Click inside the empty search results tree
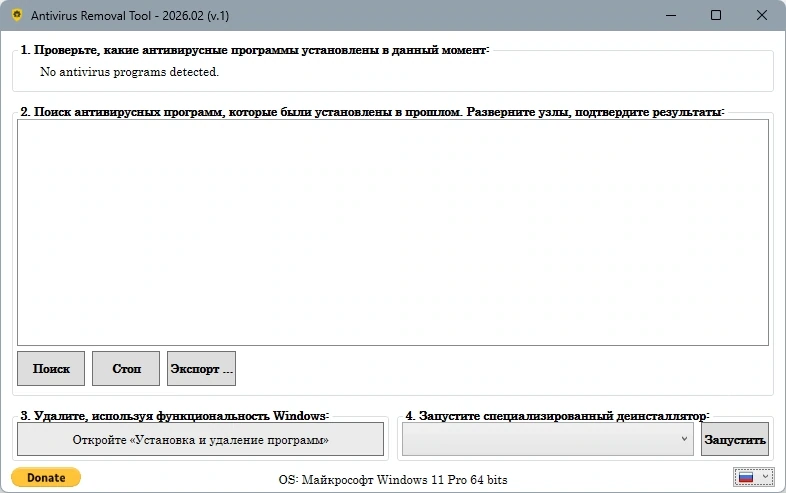Viewport: 786px width, 493px height. coord(393,232)
